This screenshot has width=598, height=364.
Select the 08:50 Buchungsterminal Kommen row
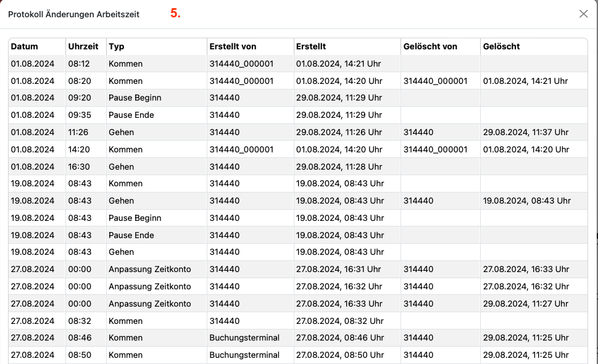(298, 355)
